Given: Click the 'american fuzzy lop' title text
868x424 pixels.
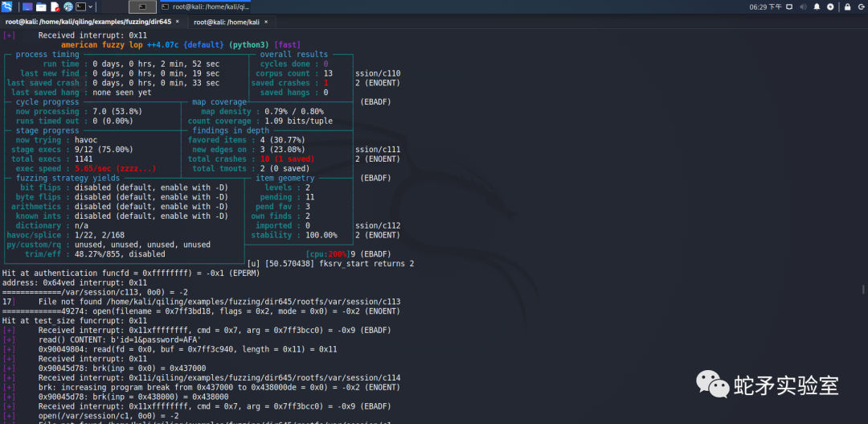Looking at the screenshot, I should coord(102,44).
